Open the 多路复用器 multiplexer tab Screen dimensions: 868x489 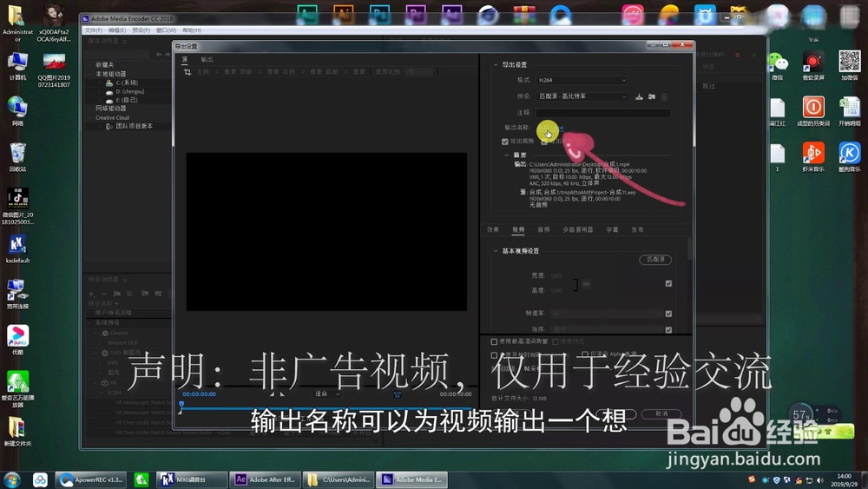[577, 230]
